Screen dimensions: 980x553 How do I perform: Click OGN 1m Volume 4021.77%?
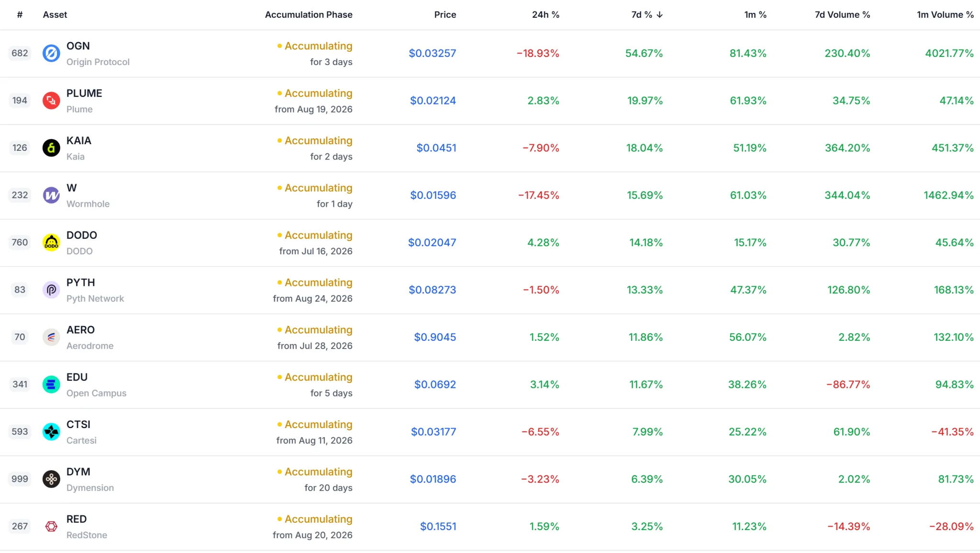949,53
